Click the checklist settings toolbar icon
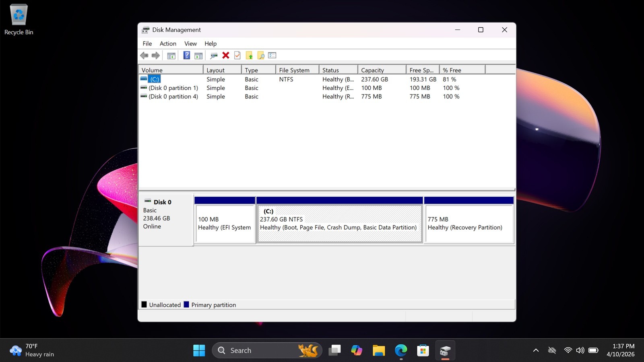Viewport: 644px width, 362px height. pos(272,56)
